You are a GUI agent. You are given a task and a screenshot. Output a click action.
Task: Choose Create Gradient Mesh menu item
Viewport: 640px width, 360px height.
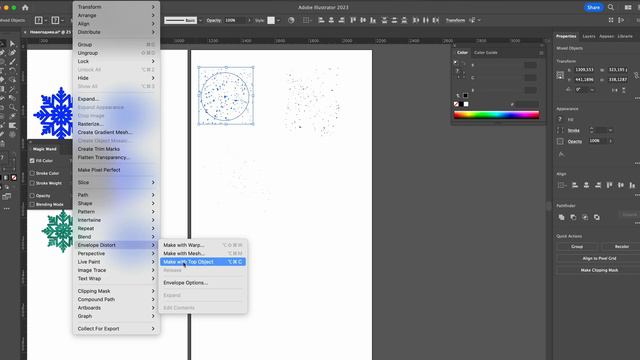click(x=116, y=132)
